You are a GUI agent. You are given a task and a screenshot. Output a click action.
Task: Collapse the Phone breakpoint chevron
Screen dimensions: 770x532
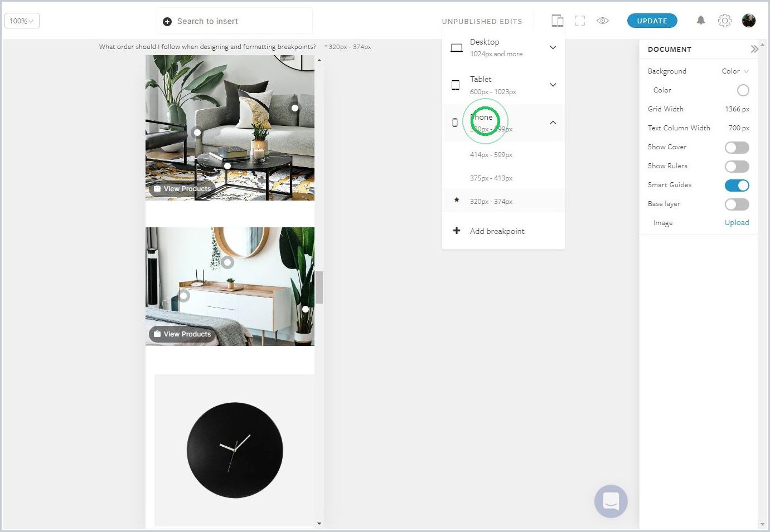(x=553, y=123)
